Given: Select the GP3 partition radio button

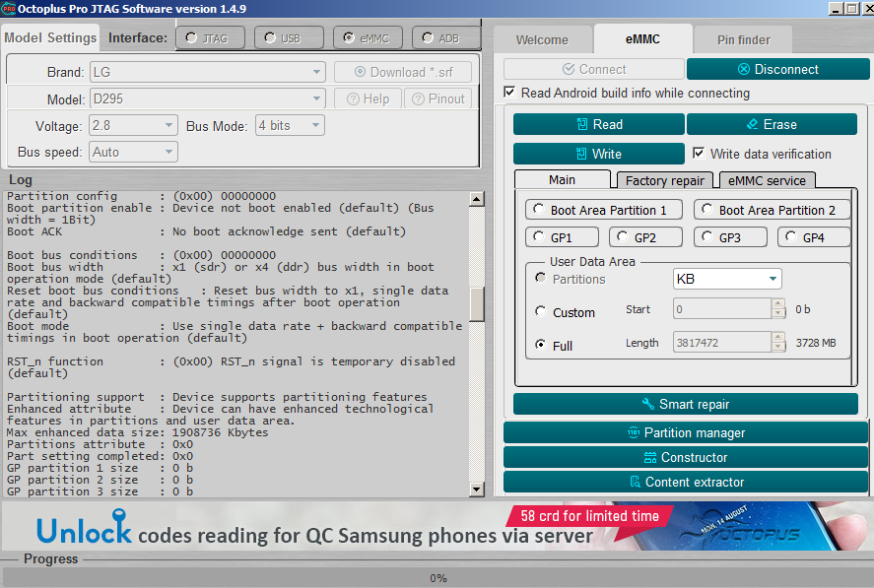Looking at the screenshot, I should tap(706, 236).
